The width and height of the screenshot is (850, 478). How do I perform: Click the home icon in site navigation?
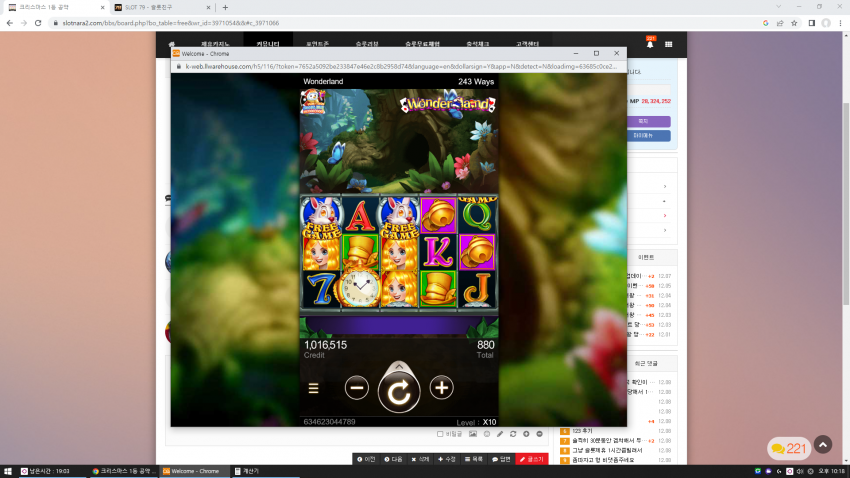(172, 44)
